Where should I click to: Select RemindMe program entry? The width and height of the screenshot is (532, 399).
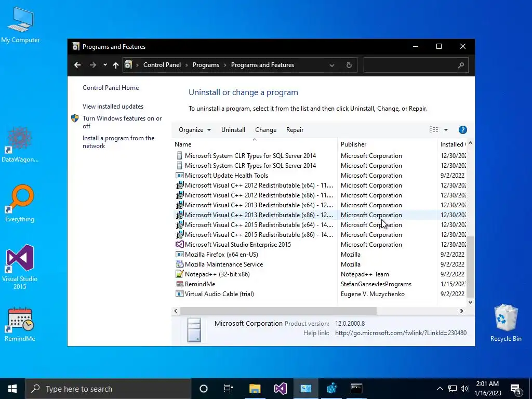point(320,284)
